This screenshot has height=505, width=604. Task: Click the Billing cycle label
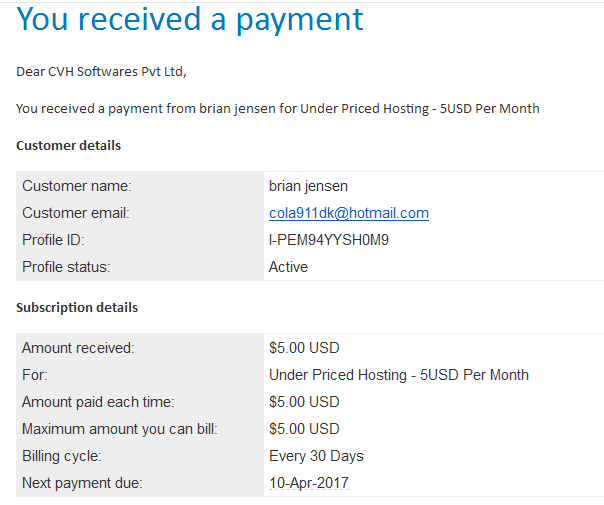coord(62,456)
